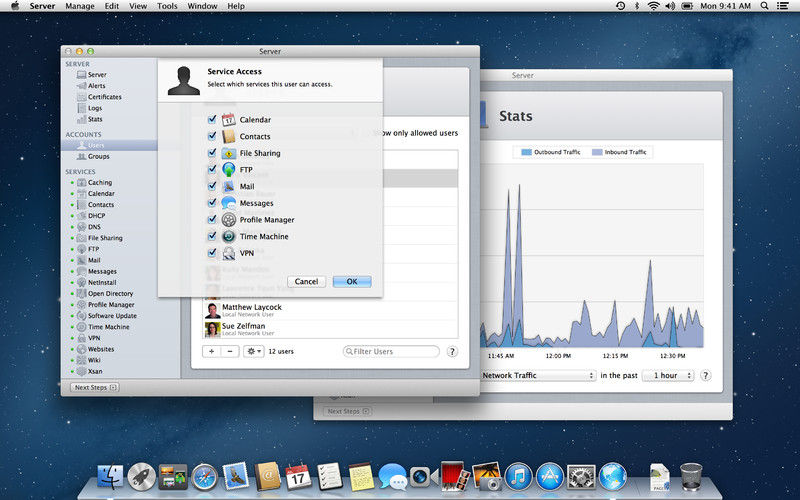Toggle Profile Manager checkbox
This screenshot has height=500, width=800.
[212, 219]
